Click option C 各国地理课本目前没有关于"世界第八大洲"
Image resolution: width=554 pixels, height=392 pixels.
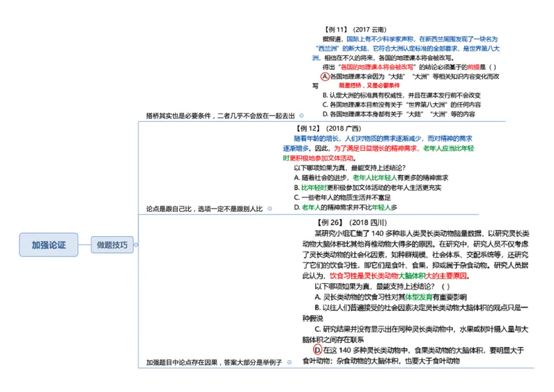(402, 105)
